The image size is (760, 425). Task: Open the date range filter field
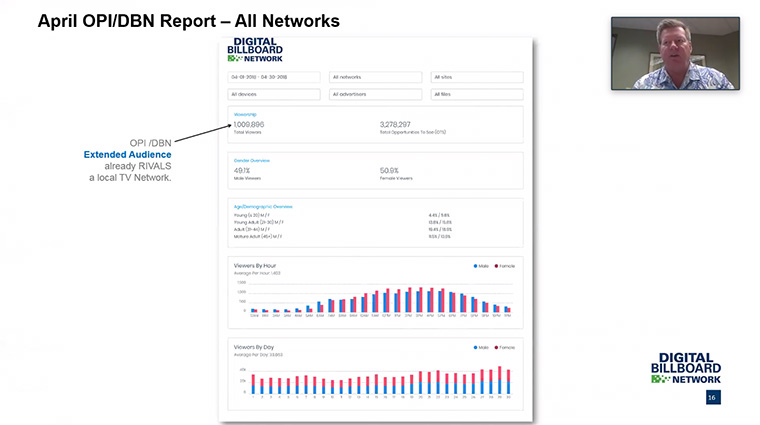pyautogui.click(x=274, y=77)
